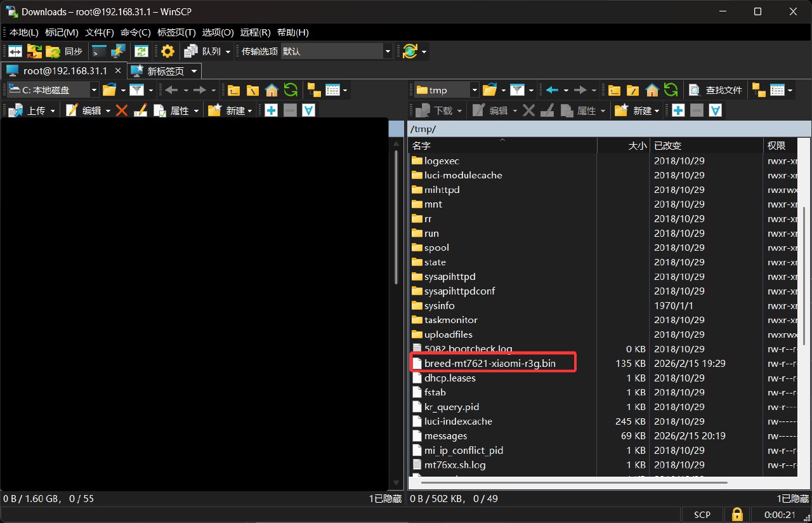The height and width of the screenshot is (523, 812).
Task: Refresh the remote tmp panel
Action: pyautogui.click(x=671, y=90)
